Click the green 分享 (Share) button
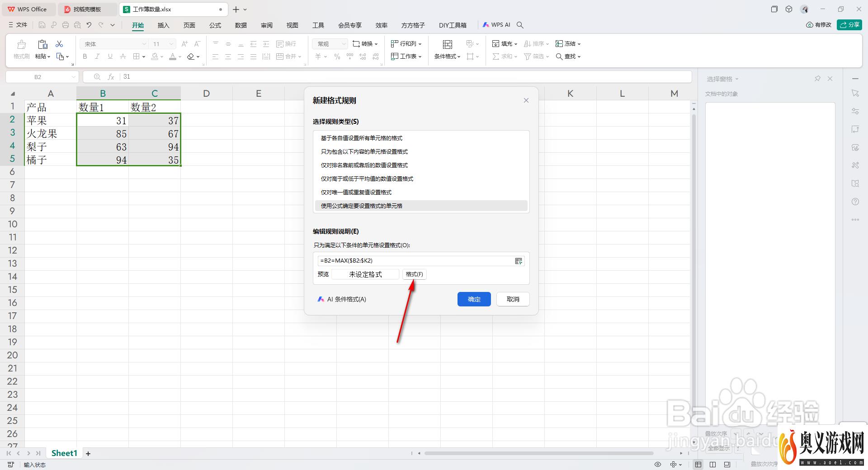This screenshot has width=868, height=470. coord(849,25)
